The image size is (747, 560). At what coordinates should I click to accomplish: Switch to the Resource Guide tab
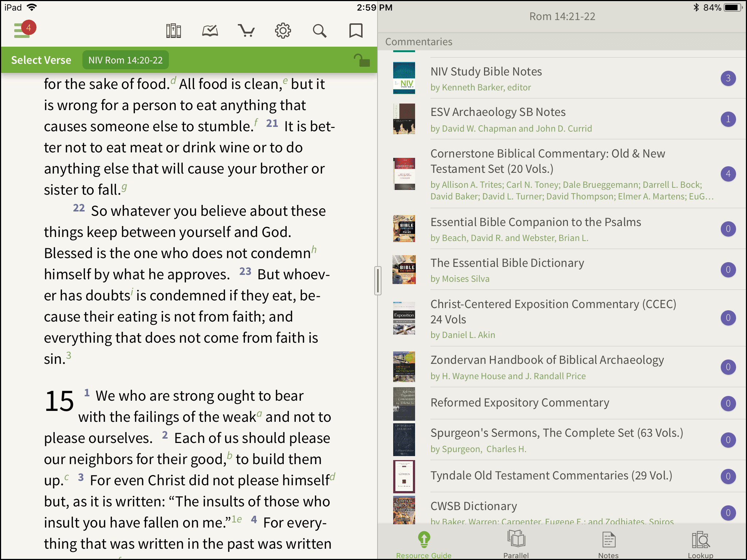point(424,544)
